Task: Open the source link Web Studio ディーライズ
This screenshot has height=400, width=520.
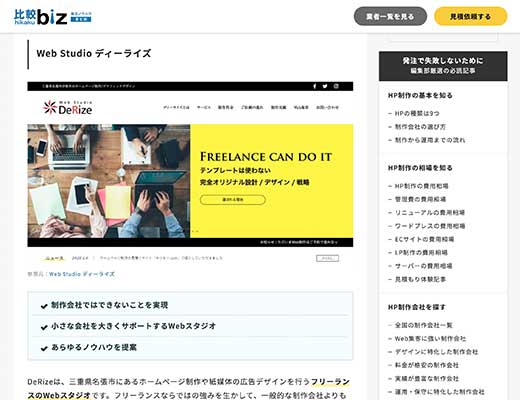Action: [x=82, y=274]
